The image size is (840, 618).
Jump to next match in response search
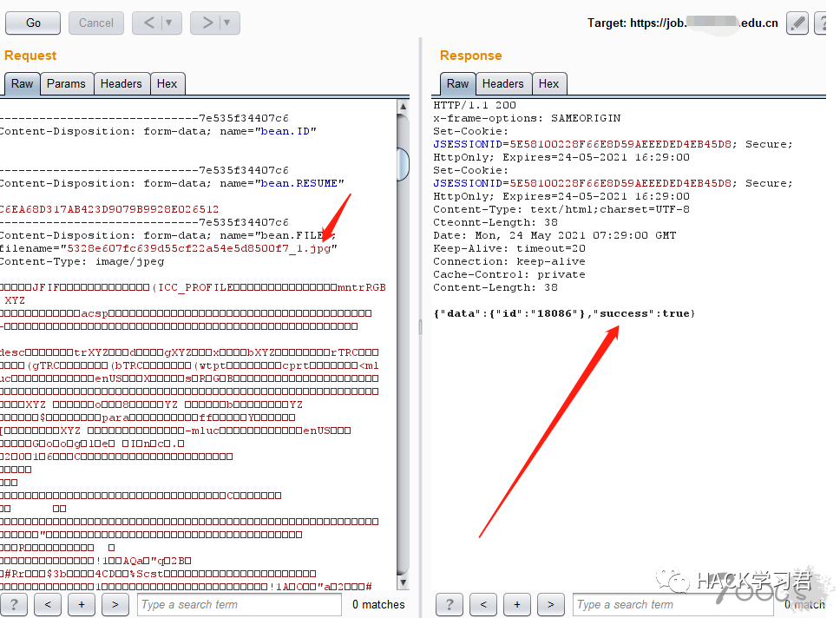550,604
